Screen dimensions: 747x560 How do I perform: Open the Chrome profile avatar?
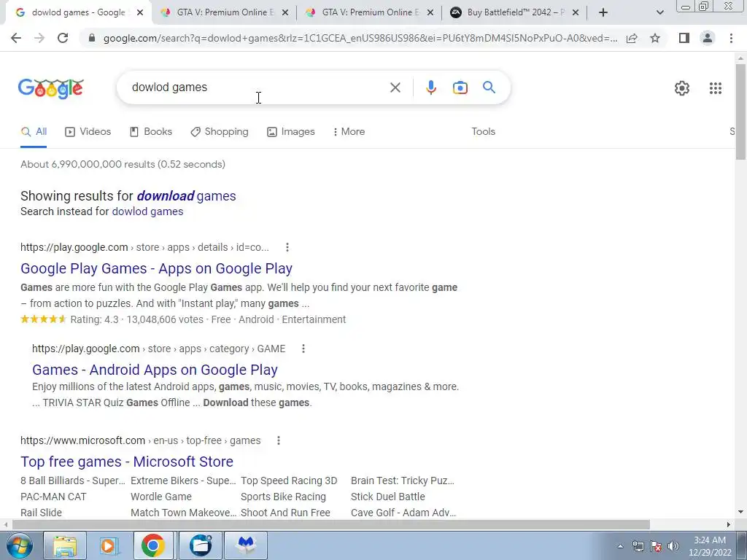click(708, 38)
